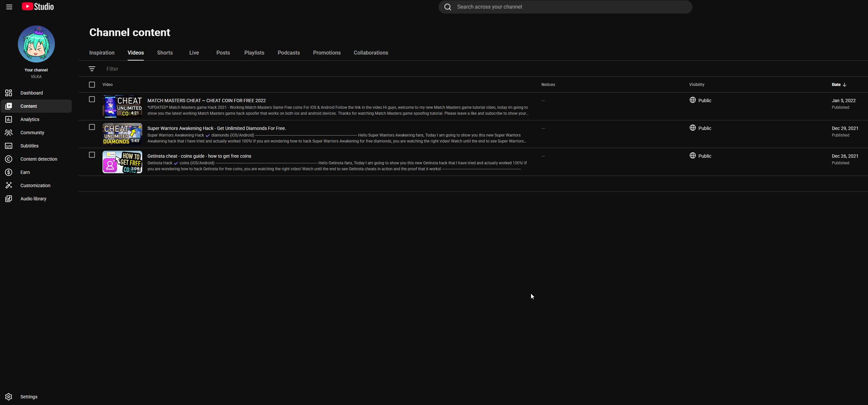Screen dimensions: 868x405
Task: Open Match Masters Cheat video title
Action: pos(207,101)
